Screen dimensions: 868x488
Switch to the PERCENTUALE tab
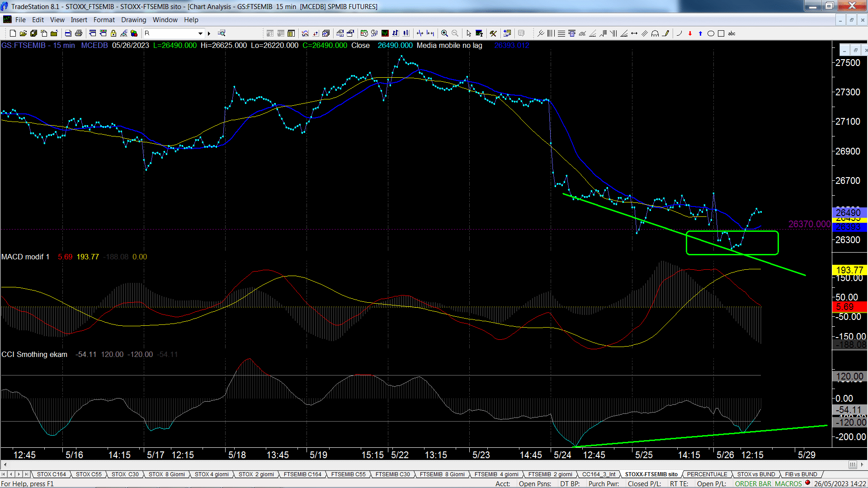[x=707, y=474]
